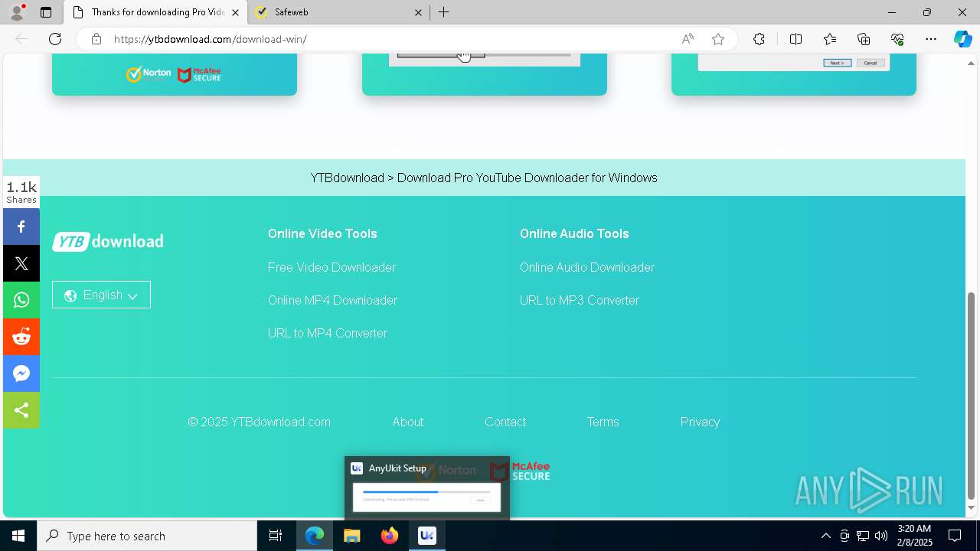Share page via Messenger
The width and height of the screenshot is (980, 551).
(21, 373)
